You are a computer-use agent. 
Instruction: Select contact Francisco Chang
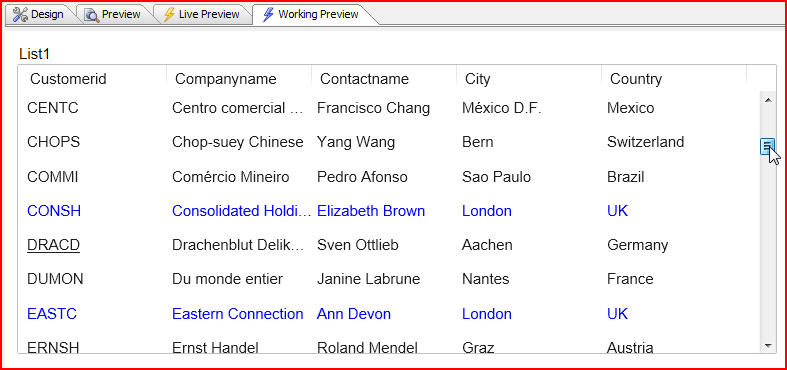pyautogui.click(x=373, y=108)
